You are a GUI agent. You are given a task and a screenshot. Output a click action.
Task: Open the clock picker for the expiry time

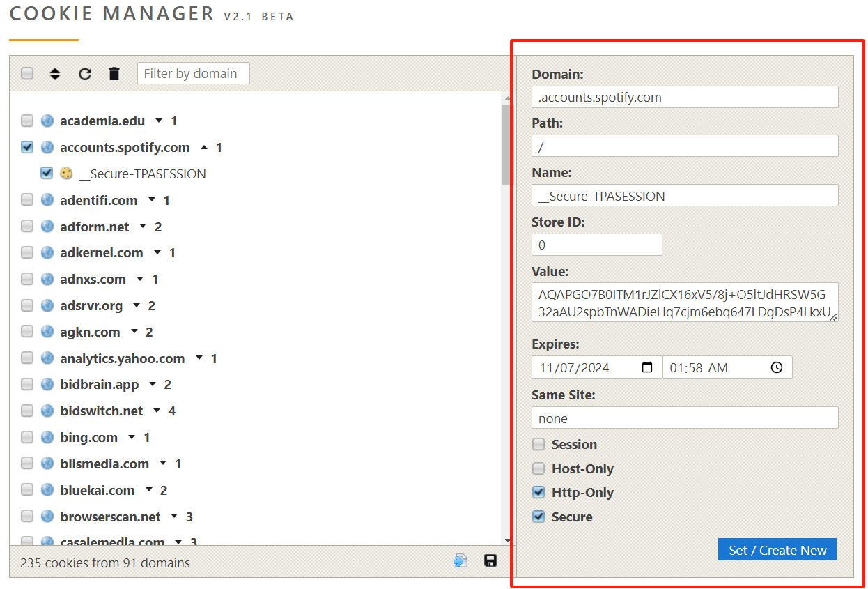point(776,367)
